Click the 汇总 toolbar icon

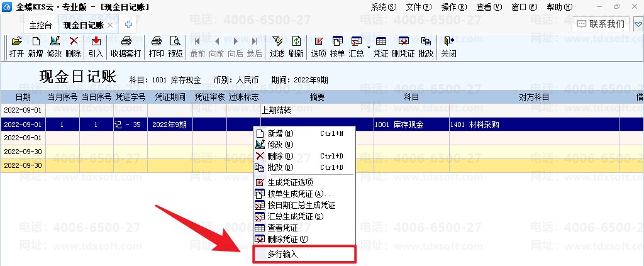coord(356,47)
